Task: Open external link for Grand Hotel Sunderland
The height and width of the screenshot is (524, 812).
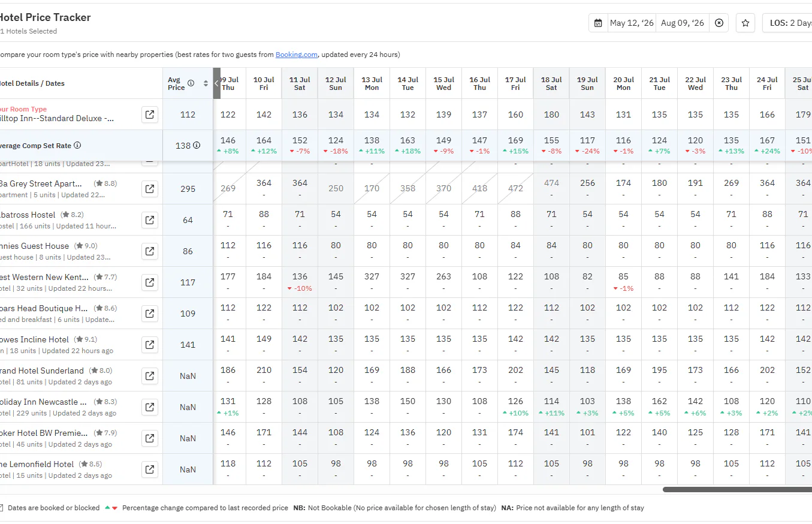Action: (x=150, y=376)
